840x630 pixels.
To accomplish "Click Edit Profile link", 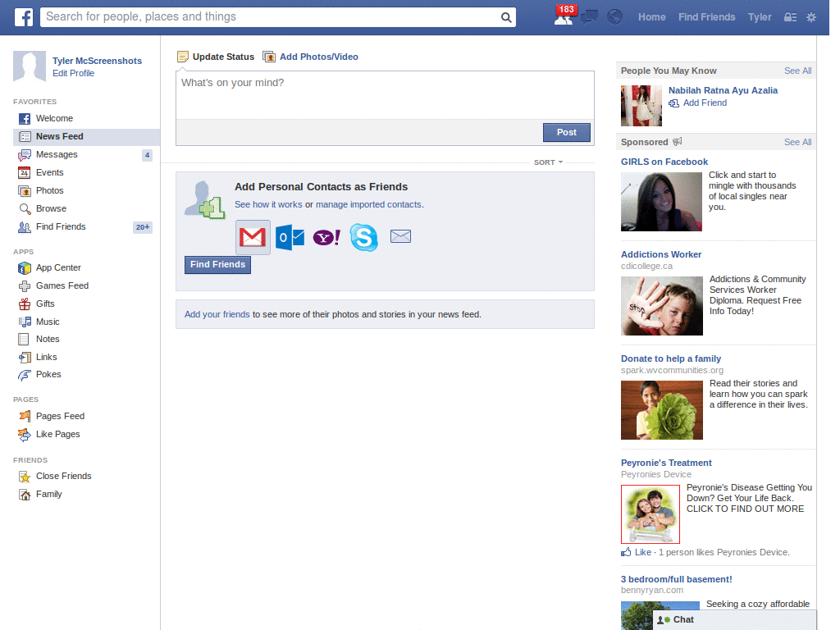I will (73, 73).
